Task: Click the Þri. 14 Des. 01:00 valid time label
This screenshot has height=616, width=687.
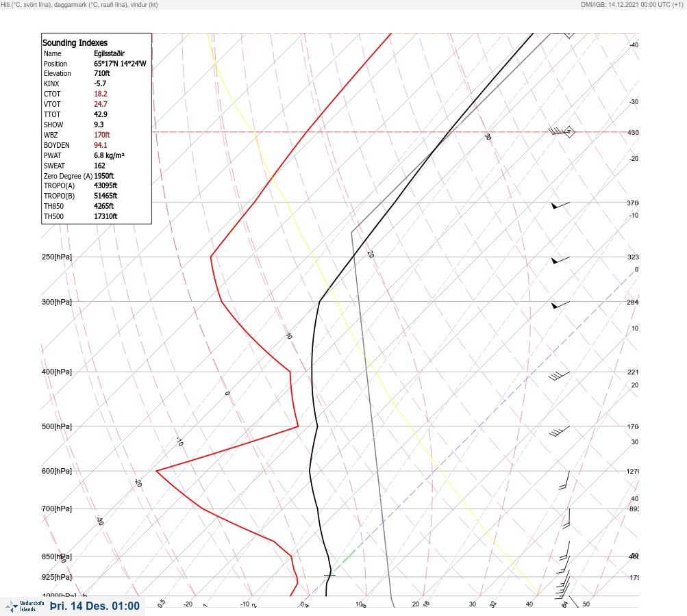Action: coord(95,606)
